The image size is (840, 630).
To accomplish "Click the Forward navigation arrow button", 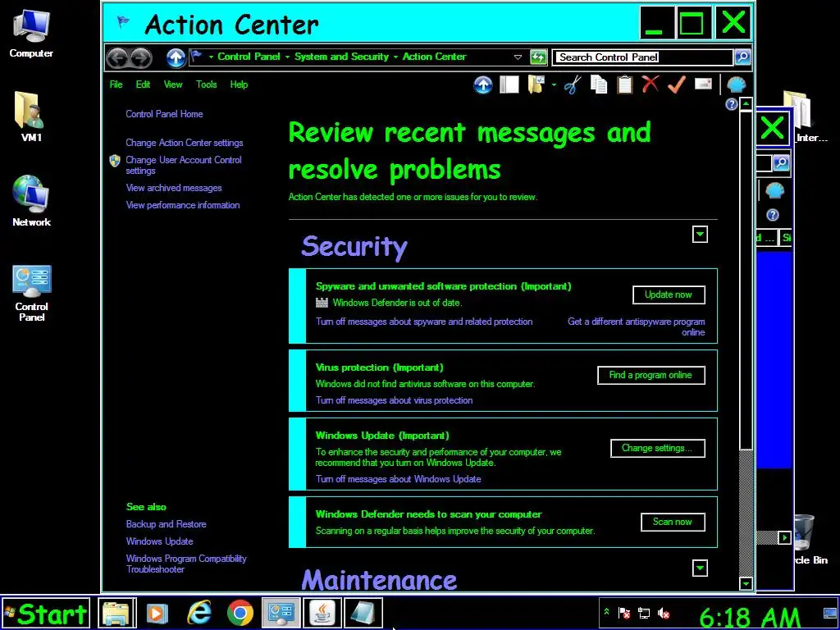I will [141, 57].
